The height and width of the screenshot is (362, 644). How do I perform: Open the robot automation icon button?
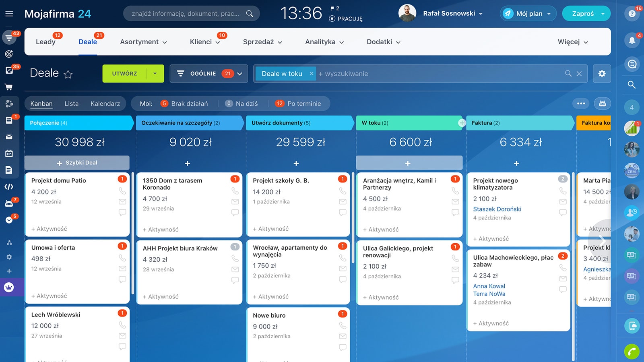[602, 103]
